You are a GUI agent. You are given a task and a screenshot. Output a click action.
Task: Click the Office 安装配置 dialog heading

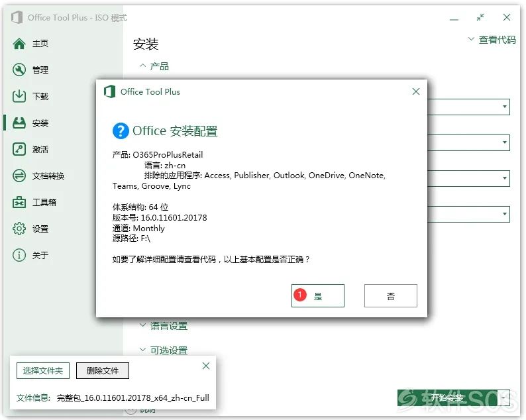pyautogui.click(x=175, y=131)
